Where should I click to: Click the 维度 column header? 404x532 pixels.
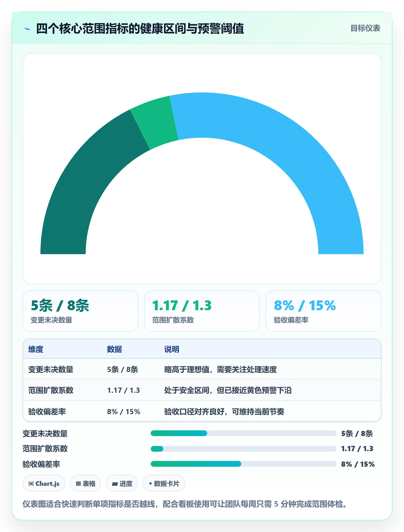[x=36, y=349]
